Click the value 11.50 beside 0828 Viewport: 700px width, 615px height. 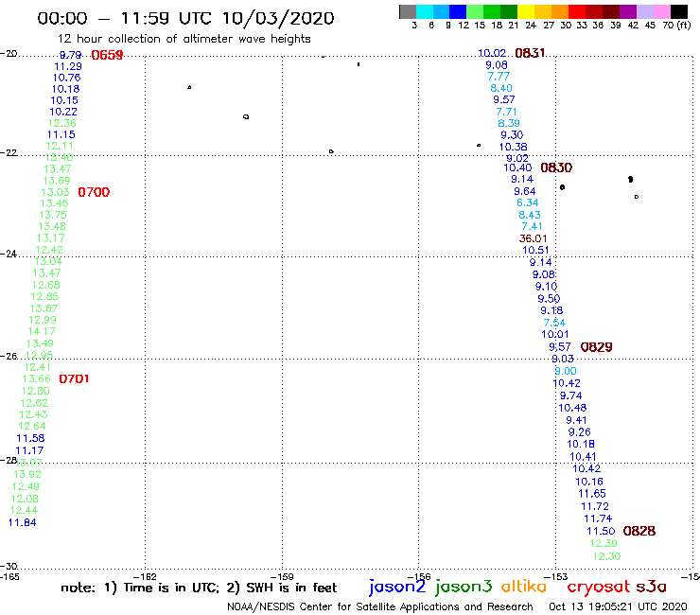pos(601,531)
